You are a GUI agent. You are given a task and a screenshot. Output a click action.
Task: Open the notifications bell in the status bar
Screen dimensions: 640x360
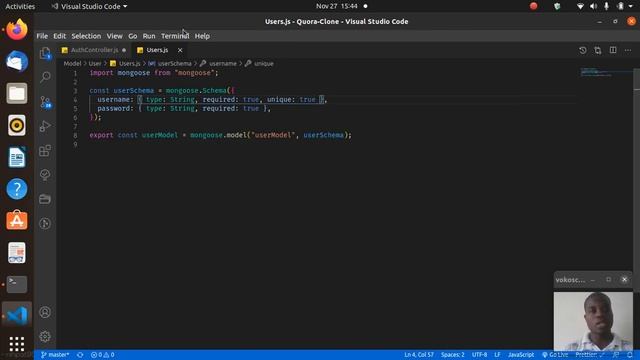(630, 355)
